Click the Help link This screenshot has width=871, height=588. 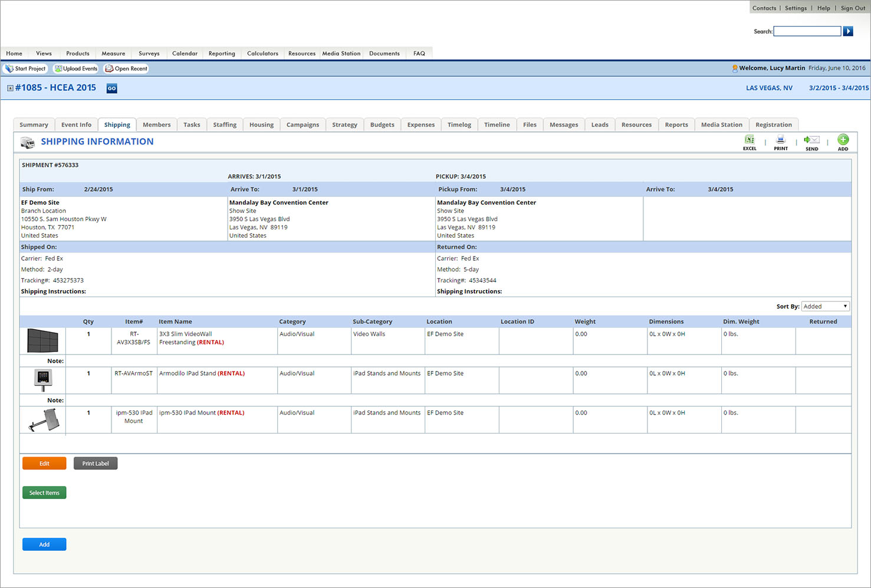point(824,8)
